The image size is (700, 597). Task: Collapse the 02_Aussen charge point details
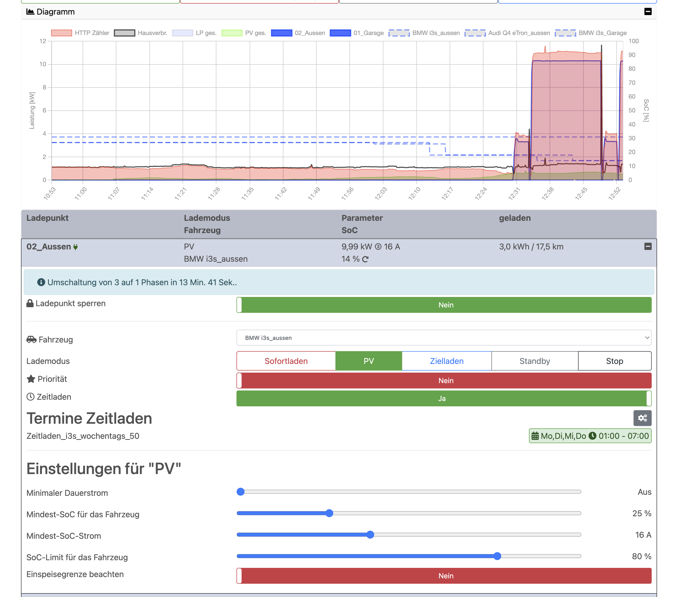coord(648,247)
